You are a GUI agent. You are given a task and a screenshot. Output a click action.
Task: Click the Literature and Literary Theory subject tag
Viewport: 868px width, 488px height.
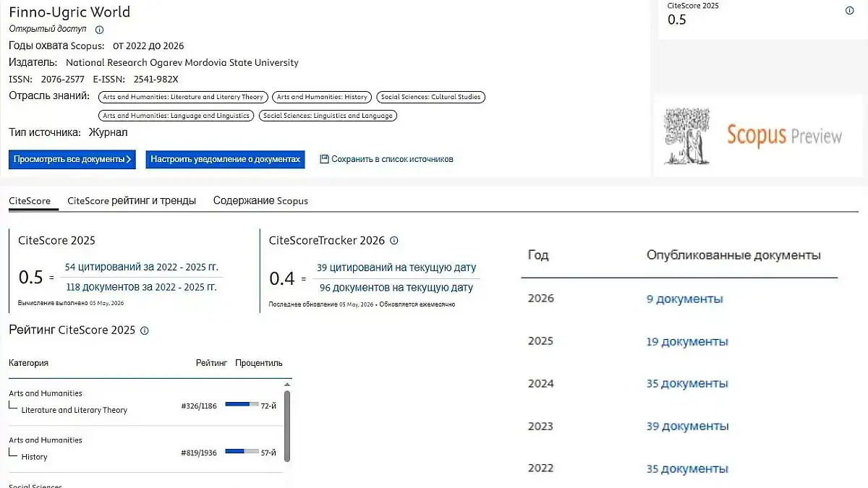point(183,97)
